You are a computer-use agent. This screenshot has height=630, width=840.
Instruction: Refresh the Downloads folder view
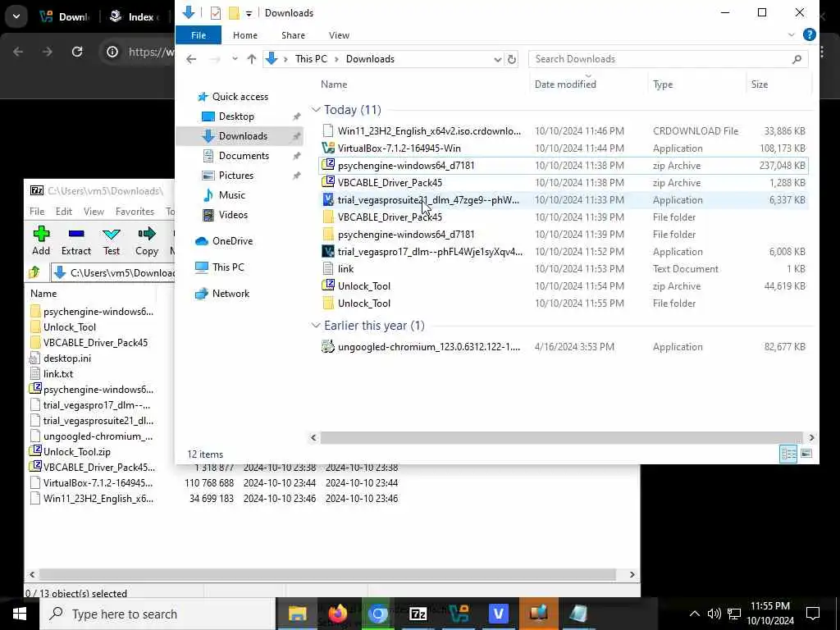tap(512, 59)
